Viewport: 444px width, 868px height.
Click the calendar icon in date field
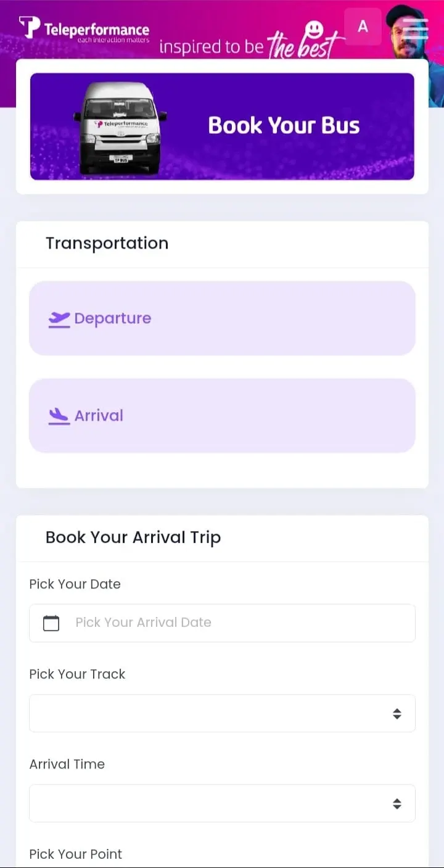pos(51,623)
